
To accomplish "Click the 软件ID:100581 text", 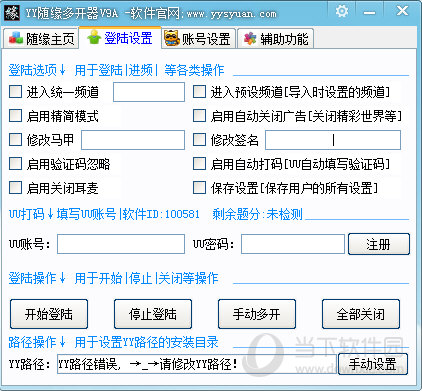I will [x=161, y=214].
